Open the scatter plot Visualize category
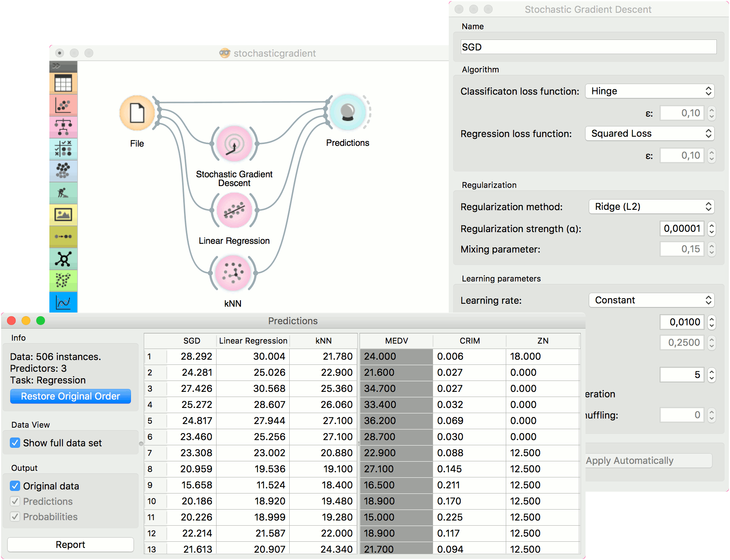 [x=63, y=106]
